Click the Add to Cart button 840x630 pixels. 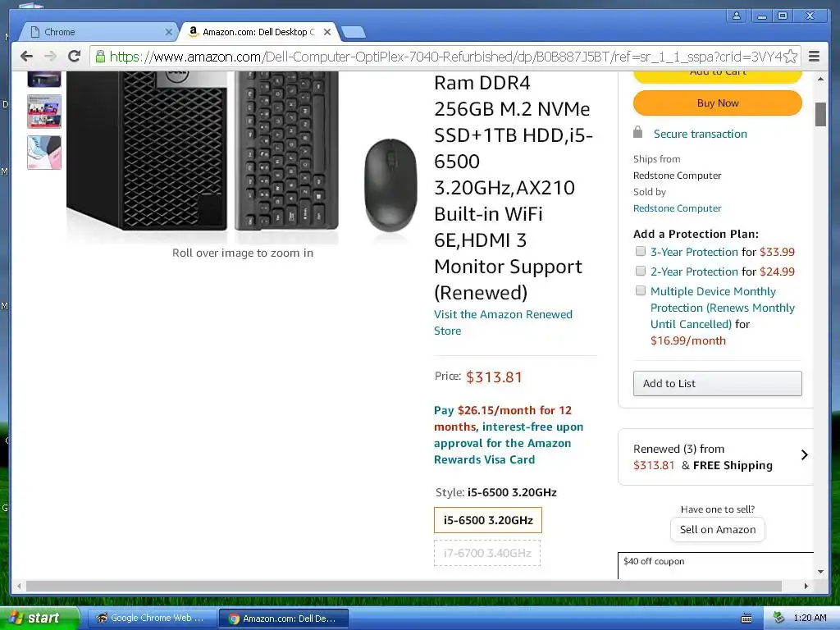point(717,75)
